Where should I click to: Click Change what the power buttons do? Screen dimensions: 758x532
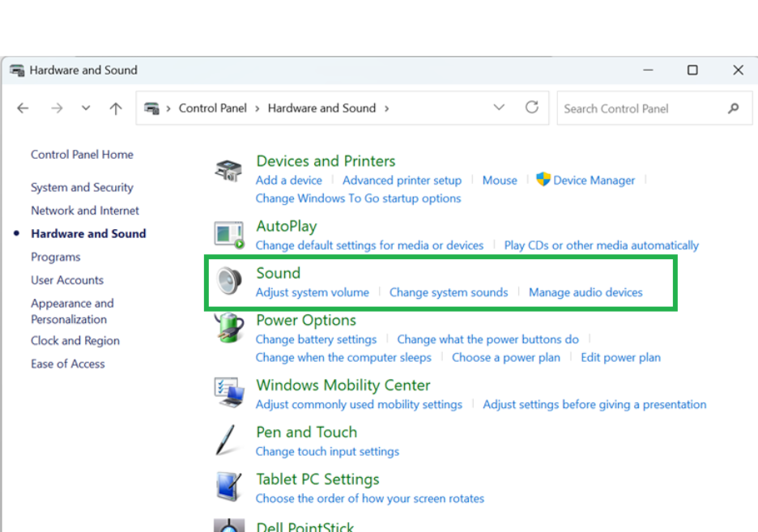[488, 340]
